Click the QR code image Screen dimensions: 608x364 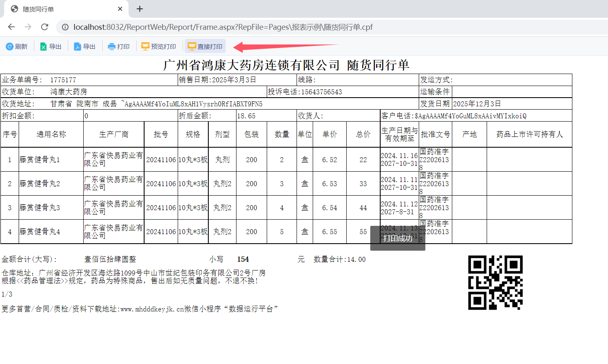click(x=495, y=283)
